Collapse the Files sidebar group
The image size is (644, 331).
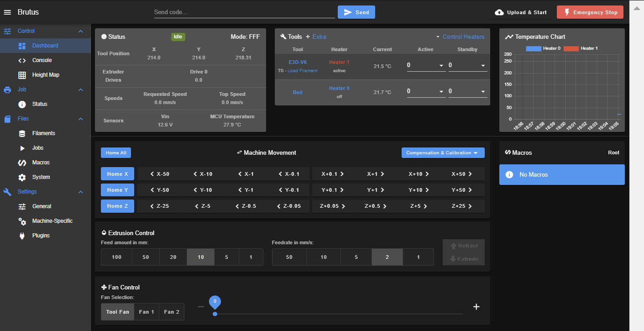tap(81, 119)
